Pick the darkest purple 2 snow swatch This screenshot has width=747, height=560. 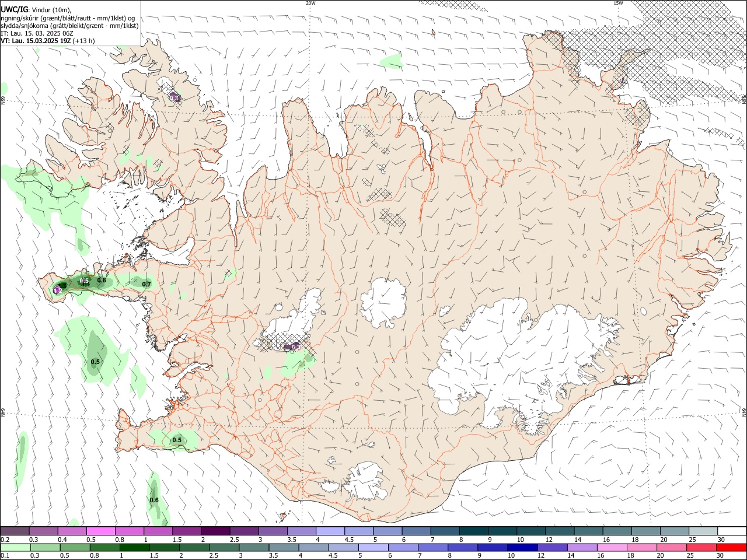coord(215,531)
